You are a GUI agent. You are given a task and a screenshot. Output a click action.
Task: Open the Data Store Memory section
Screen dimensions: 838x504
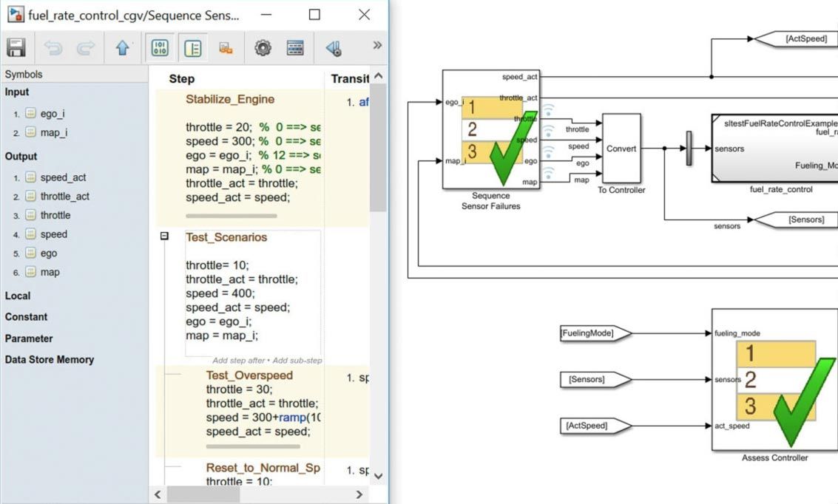(x=50, y=360)
